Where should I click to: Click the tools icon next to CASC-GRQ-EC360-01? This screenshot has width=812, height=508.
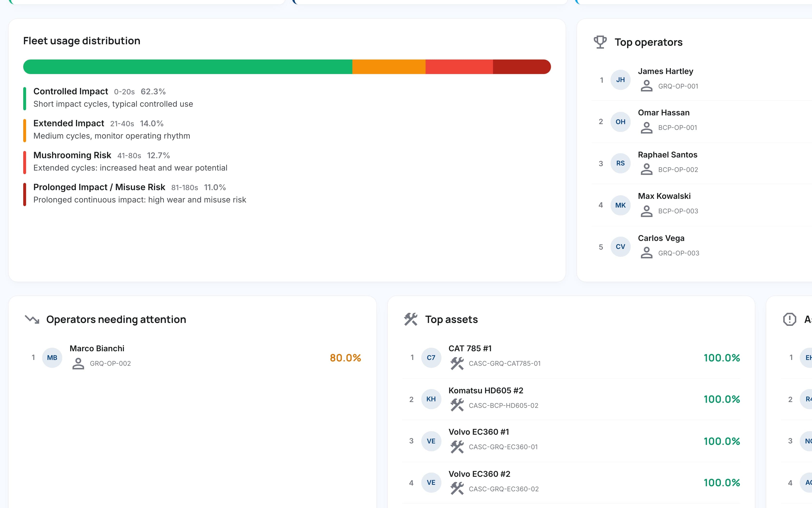457,447
